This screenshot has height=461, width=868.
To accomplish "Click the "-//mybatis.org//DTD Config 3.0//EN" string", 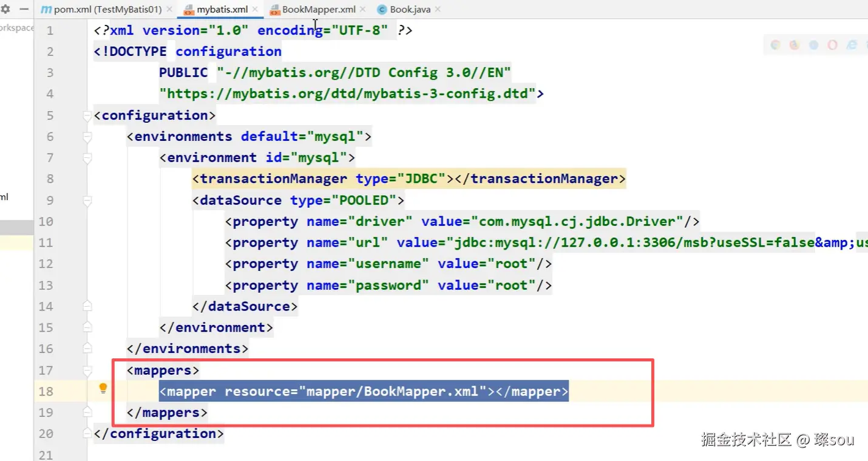I will [x=364, y=73].
